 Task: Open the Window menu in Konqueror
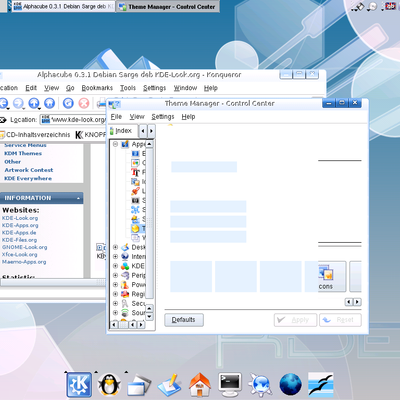click(185, 88)
